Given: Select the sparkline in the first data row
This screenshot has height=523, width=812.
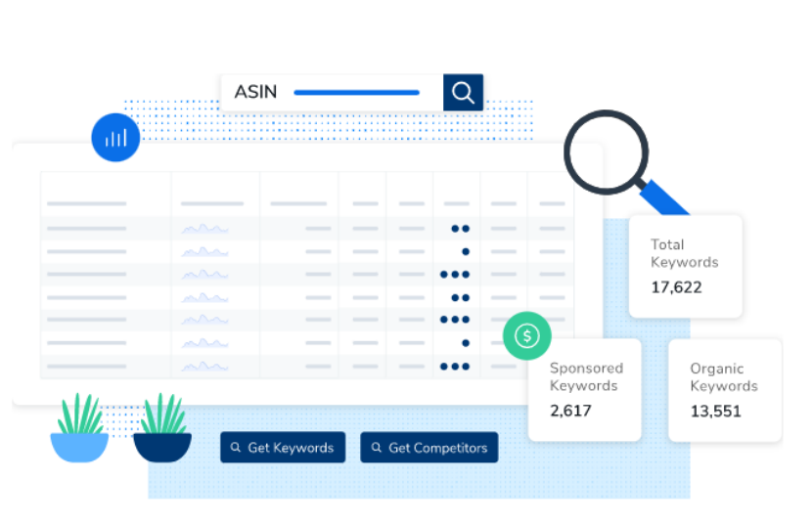Looking at the screenshot, I should tap(204, 228).
